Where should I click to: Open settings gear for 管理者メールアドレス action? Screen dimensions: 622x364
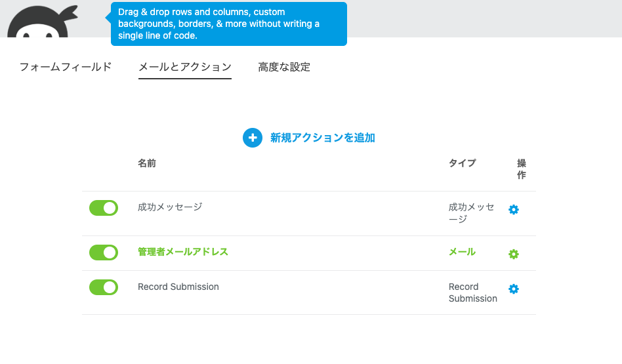point(514,254)
